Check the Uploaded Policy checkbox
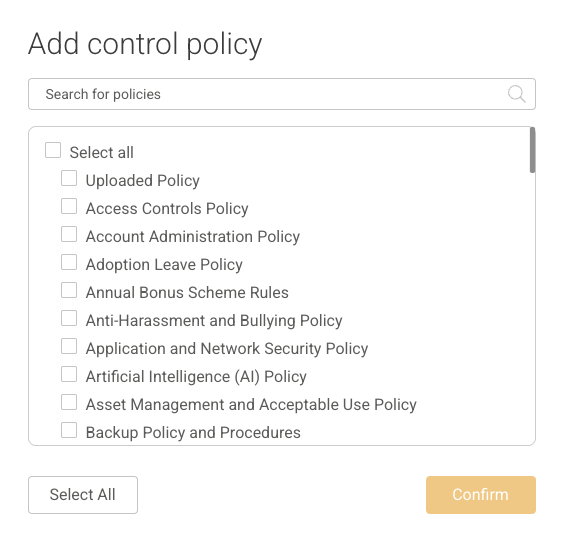The height and width of the screenshot is (543, 572). (x=69, y=178)
